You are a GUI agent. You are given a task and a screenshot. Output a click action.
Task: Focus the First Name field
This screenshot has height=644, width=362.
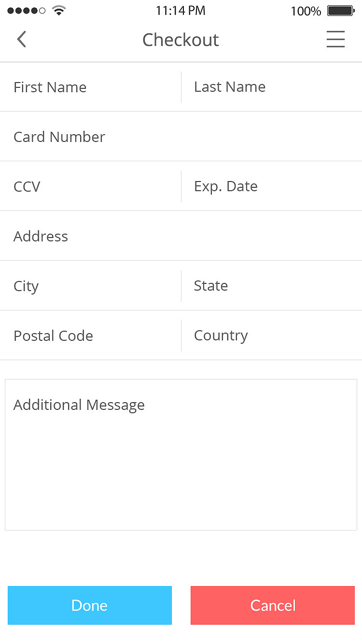point(90,87)
